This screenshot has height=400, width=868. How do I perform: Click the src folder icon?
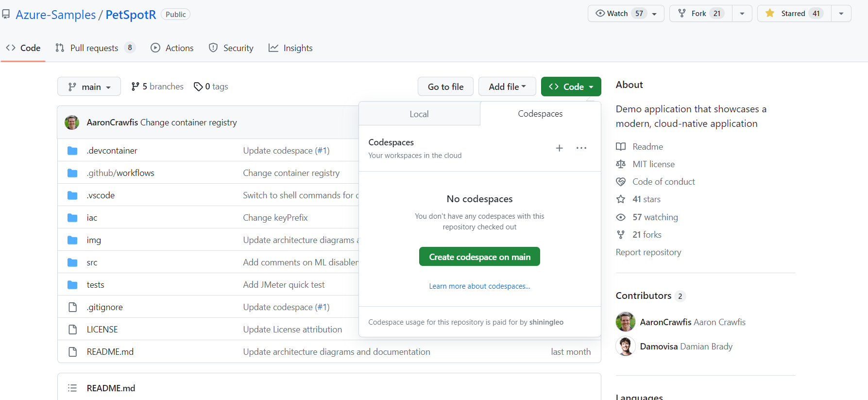72,262
